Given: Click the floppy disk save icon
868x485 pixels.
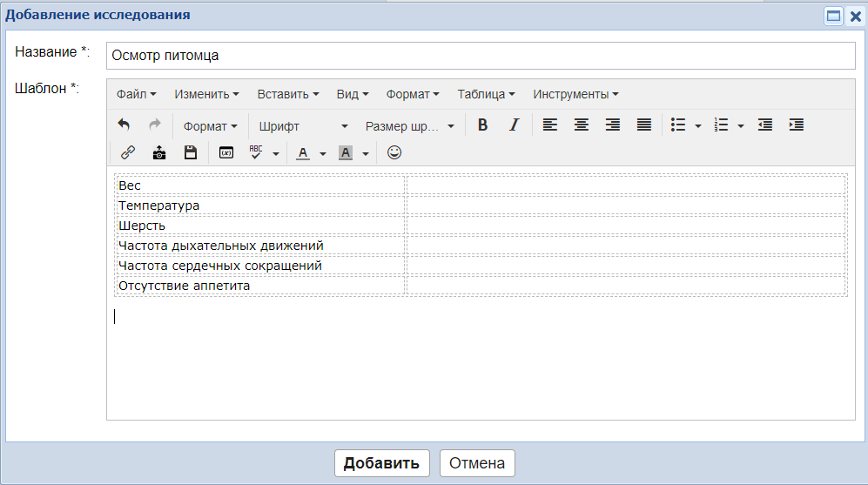Looking at the screenshot, I should coord(191,152).
